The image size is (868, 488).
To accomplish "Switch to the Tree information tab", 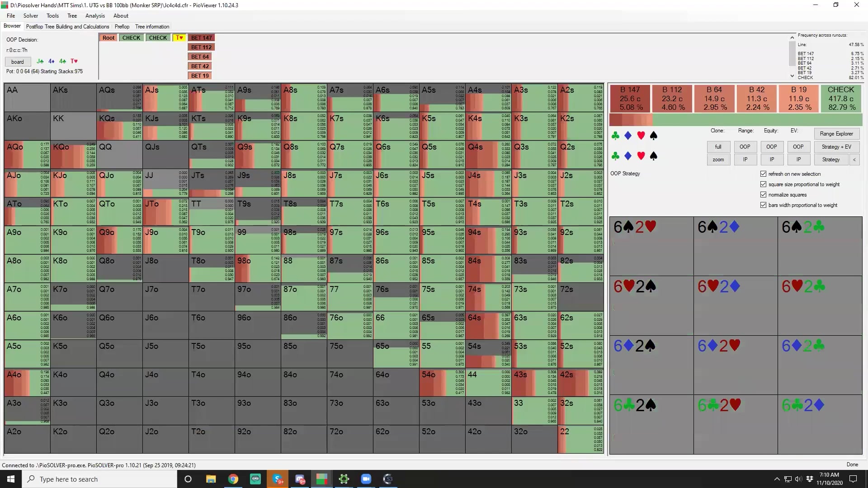I will [152, 26].
